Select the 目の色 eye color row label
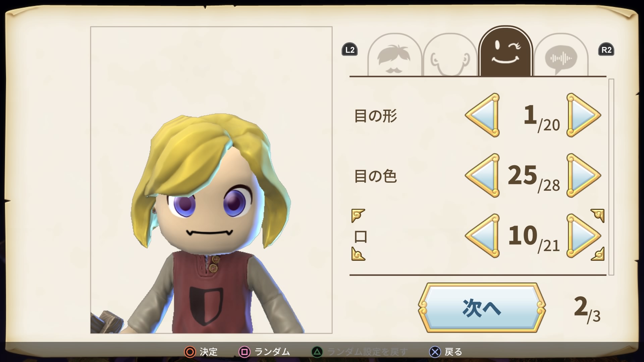The height and width of the screenshot is (362, 644). coord(376,176)
